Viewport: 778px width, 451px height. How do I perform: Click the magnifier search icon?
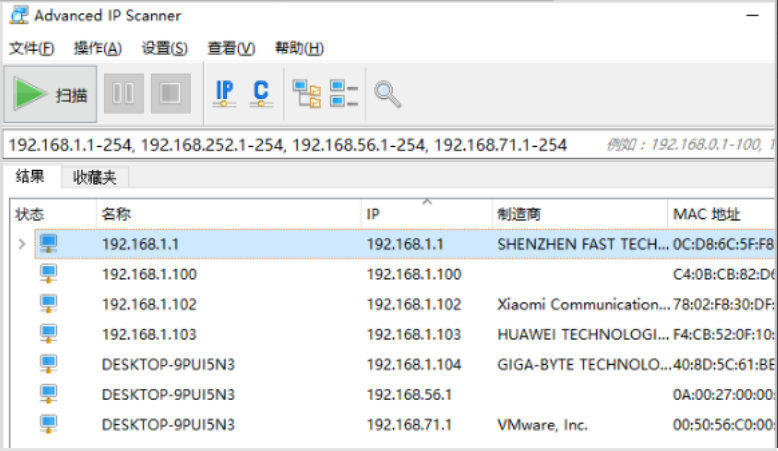[x=387, y=94]
